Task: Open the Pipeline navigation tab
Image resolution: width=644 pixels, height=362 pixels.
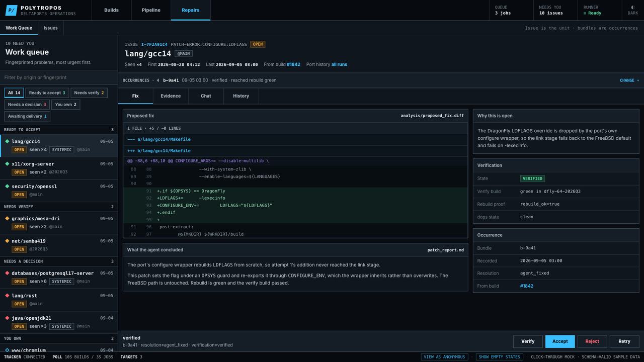Action: pyautogui.click(x=151, y=10)
